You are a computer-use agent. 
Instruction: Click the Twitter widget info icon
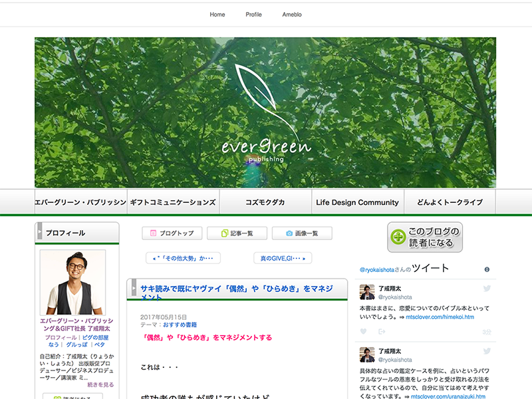point(487,269)
